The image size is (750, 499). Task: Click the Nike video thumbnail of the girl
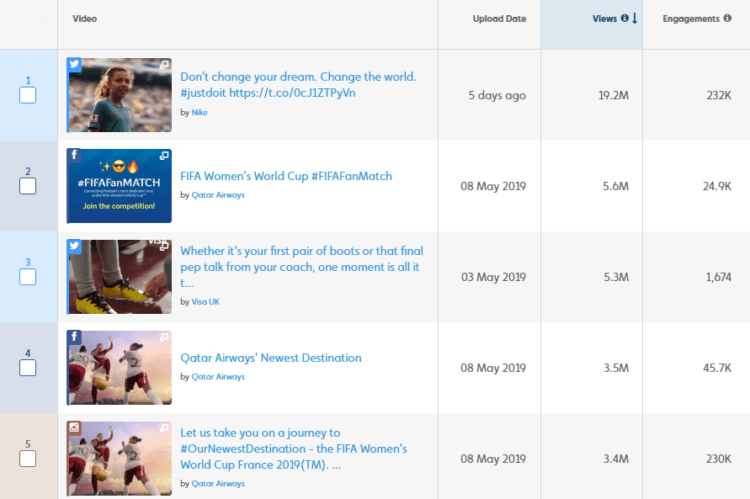click(119, 95)
